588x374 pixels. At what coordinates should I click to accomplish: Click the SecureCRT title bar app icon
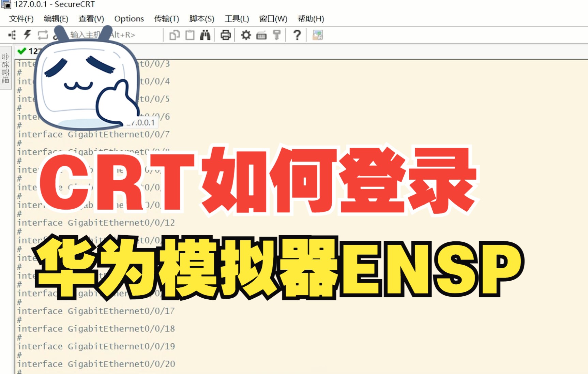[x=6, y=4]
